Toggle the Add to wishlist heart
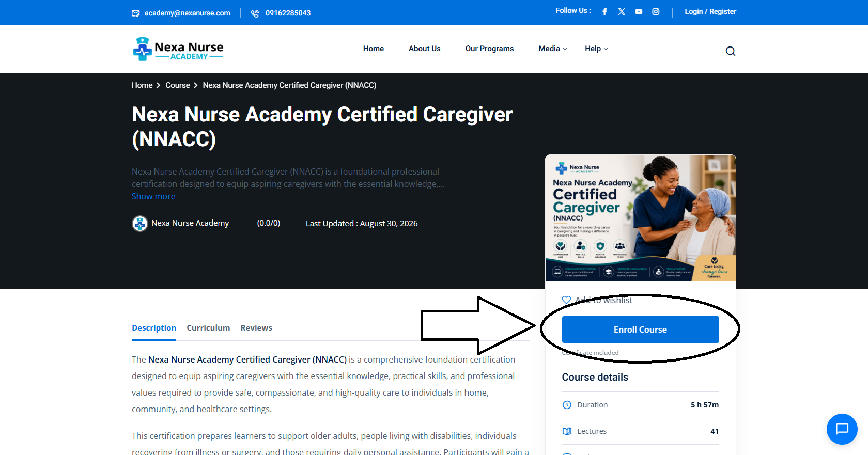The width and height of the screenshot is (868, 455). coord(566,300)
